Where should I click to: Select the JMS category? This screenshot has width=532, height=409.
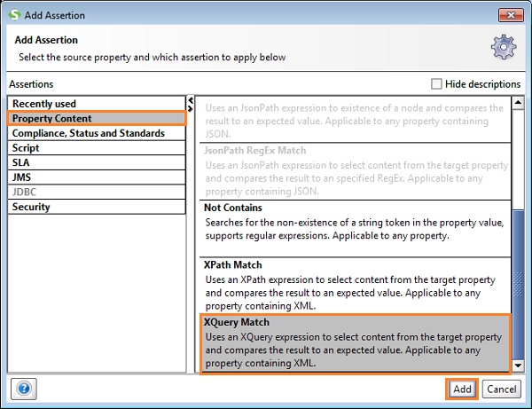(97, 177)
